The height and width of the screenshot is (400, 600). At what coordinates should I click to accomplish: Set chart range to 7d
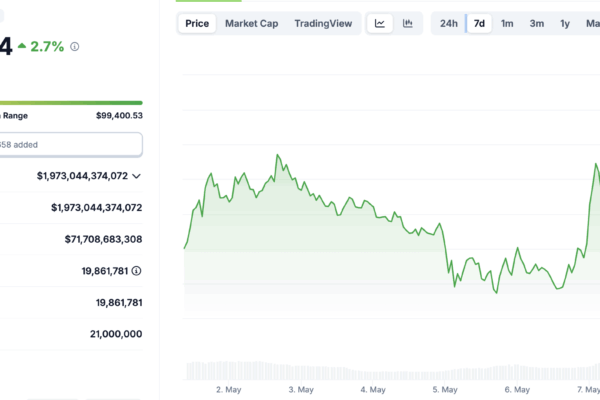click(479, 23)
